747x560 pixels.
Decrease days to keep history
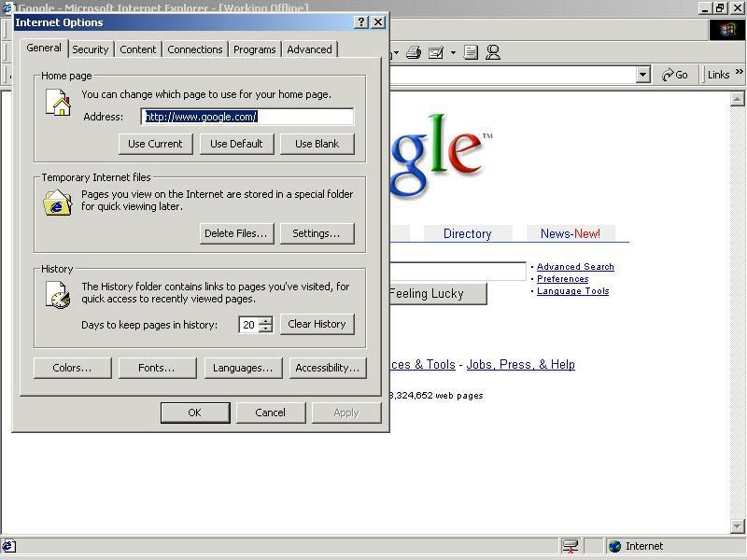(x=267, y=329)
